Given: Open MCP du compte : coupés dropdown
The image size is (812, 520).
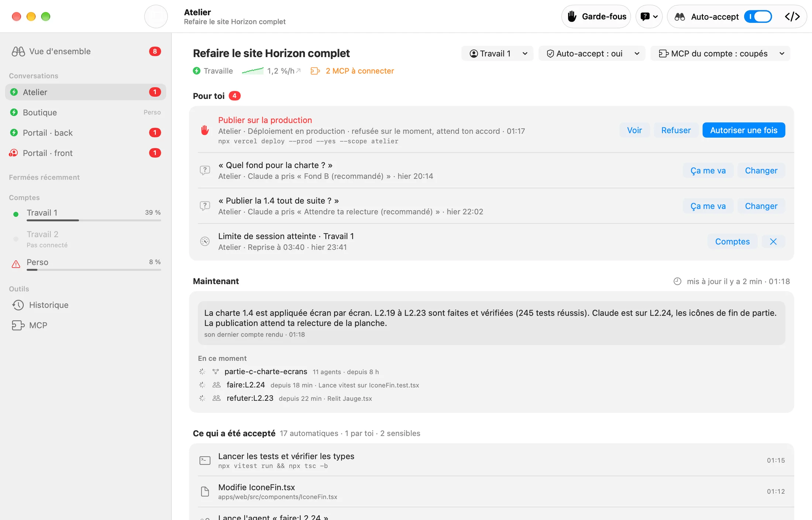Looking at the screenshot, I should coord(720,54).
